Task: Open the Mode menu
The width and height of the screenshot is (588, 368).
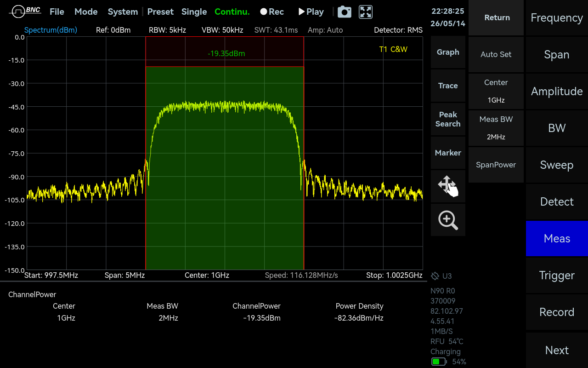Action: click(x=86, y=12)
